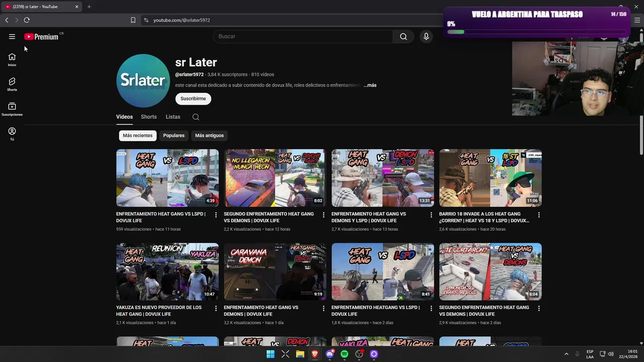644x362 pixels.
Task: Open options for BARRIO 18 INVADE video
Action: (539, 215)
